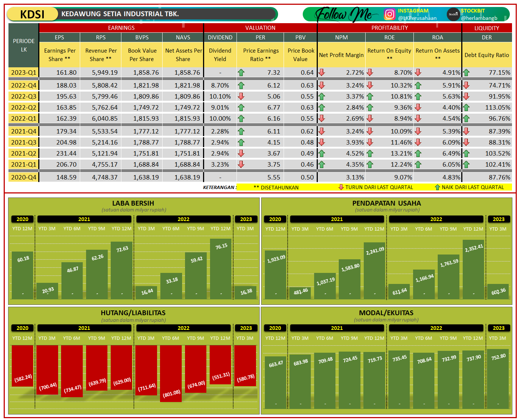
Task: Open the @herlambangb Stockbit link
Action: tap(479, 18)
